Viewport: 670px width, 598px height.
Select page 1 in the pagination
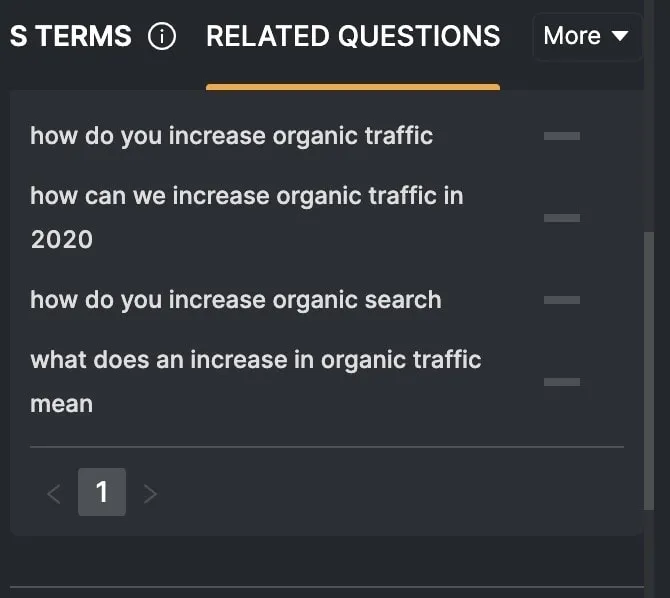102,492
